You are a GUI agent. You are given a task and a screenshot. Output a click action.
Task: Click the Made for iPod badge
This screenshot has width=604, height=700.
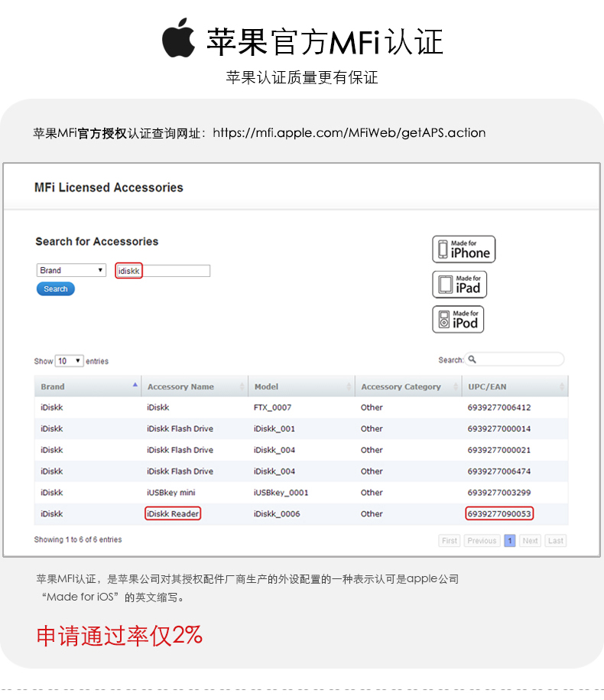pos(458,319)
